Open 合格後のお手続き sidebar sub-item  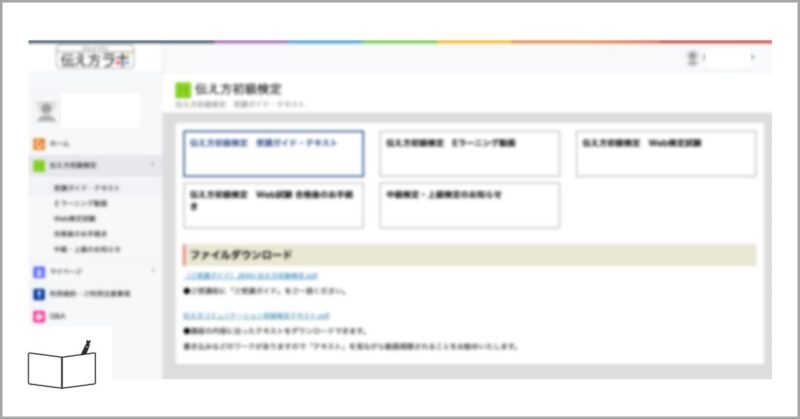[x=80, y=234]
